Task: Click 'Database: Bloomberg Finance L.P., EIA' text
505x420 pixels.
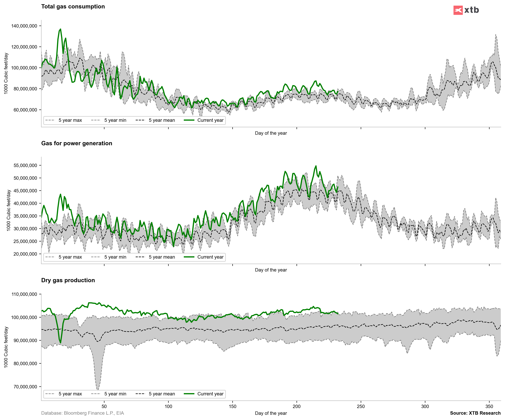Action: [x=82, y=413]
